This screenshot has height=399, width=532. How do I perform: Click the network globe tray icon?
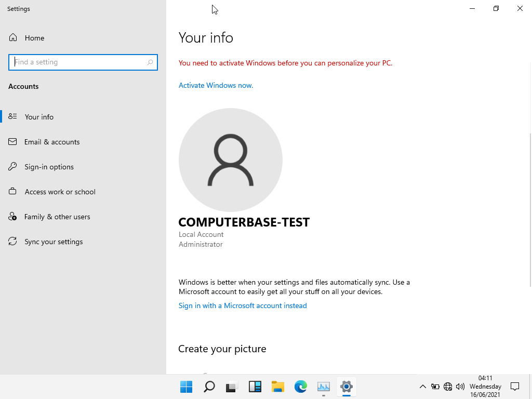(x=448, y=387)
